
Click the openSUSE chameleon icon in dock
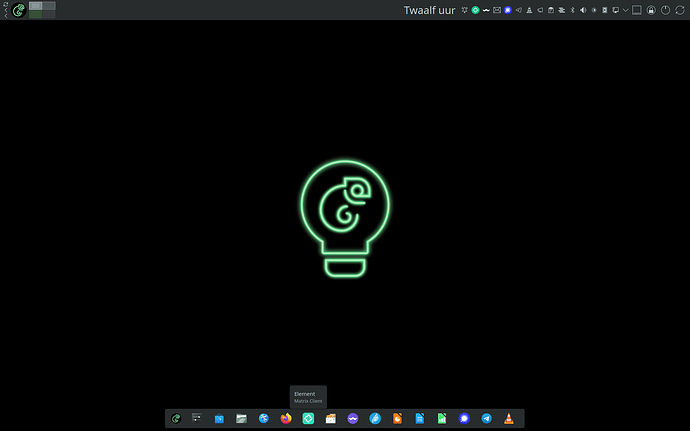coord(176,418)
